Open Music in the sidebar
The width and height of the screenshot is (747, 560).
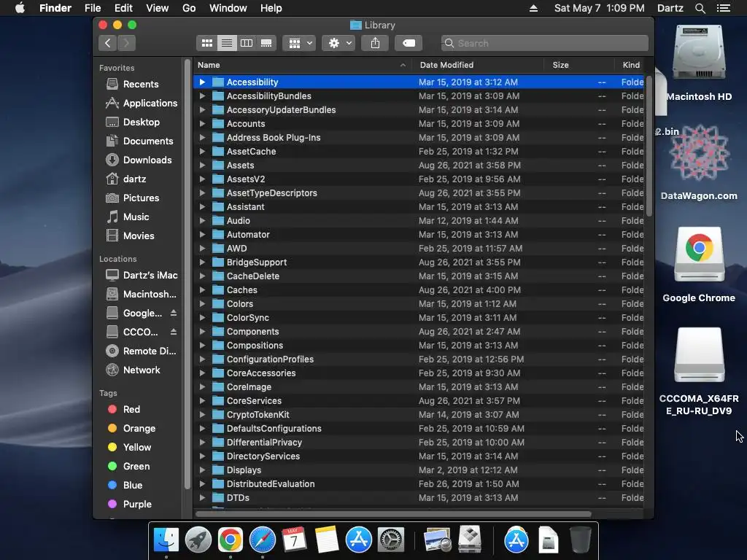pos(127,217)
